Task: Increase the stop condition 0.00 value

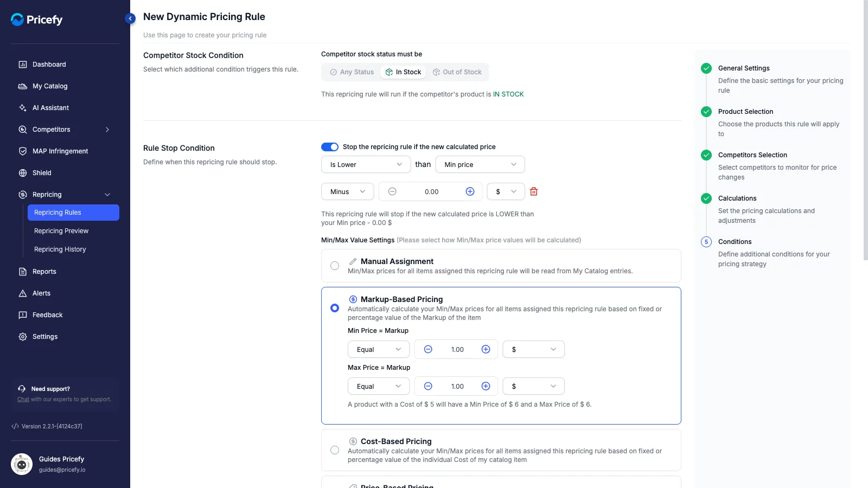Action: (470, 191)
